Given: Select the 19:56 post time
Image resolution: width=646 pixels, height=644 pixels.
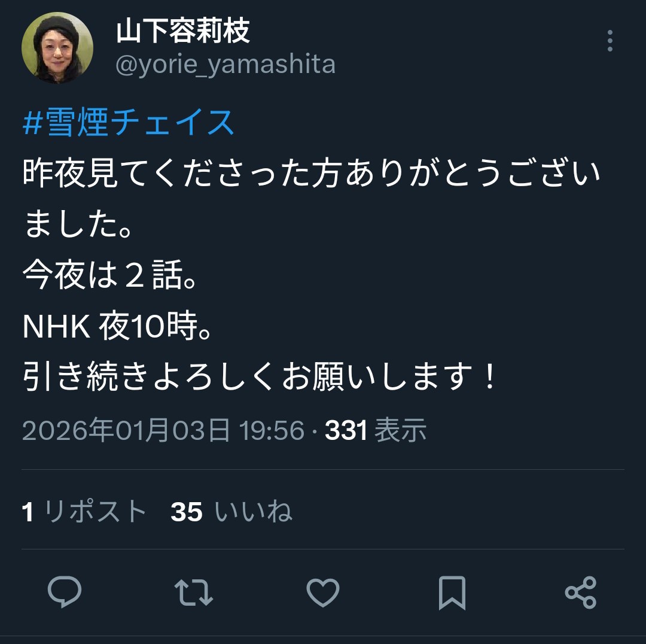Looking at the screenshot, I should tap(272, 430).
